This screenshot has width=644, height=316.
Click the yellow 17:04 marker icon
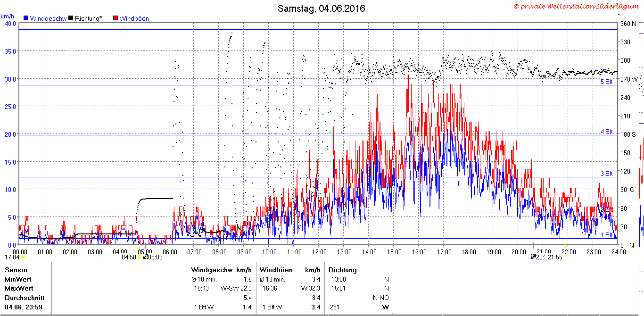tap(23, 257)
